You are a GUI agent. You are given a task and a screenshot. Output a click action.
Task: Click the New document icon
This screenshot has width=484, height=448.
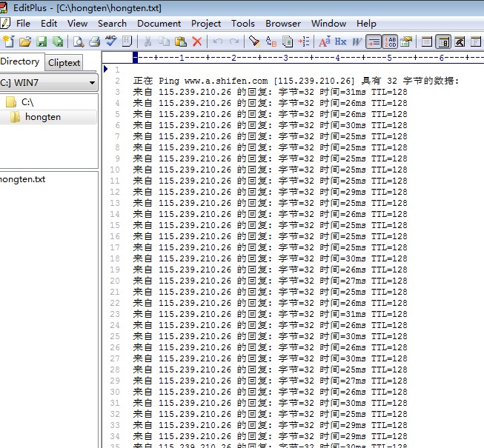(8, 41)
